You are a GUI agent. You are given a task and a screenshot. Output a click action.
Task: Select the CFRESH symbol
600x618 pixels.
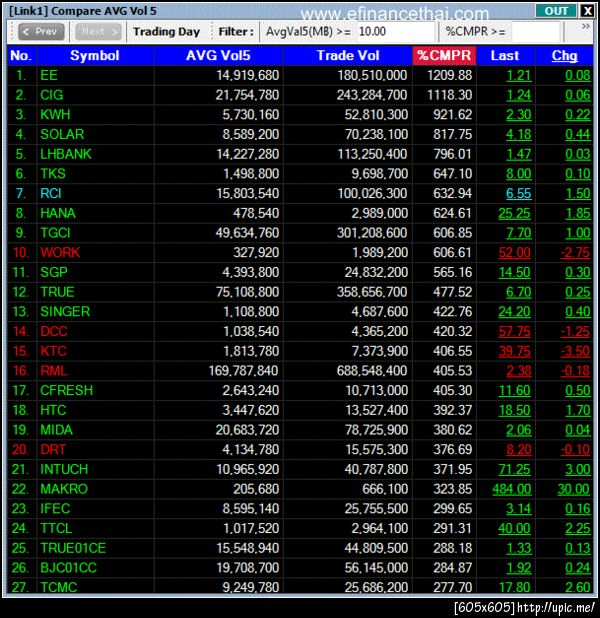pos(67,391)
